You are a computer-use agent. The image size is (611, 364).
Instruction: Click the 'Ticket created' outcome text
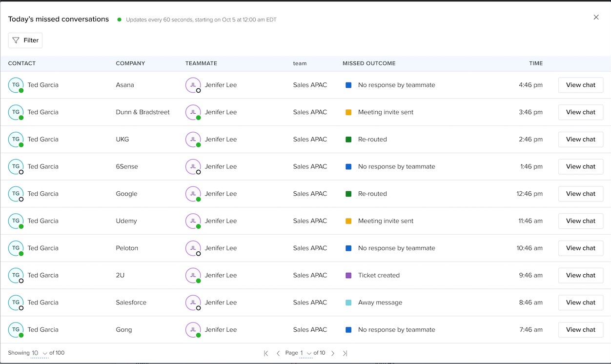tap(379, 275)
